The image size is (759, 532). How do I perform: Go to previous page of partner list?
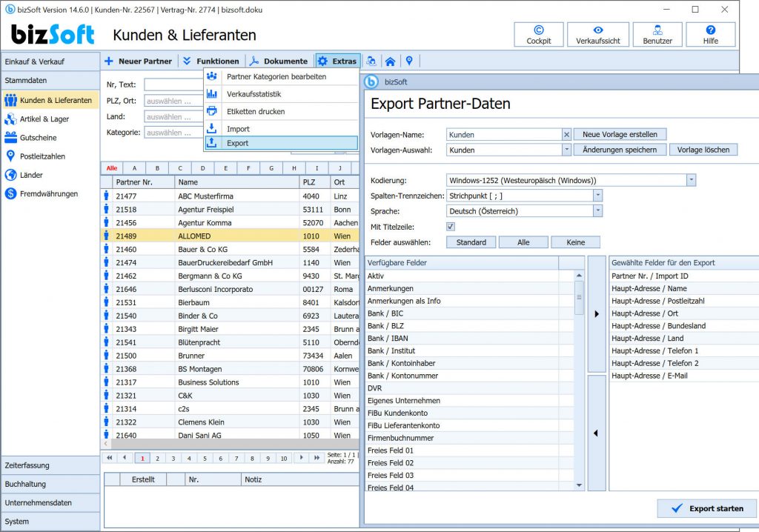pos(125,457)
